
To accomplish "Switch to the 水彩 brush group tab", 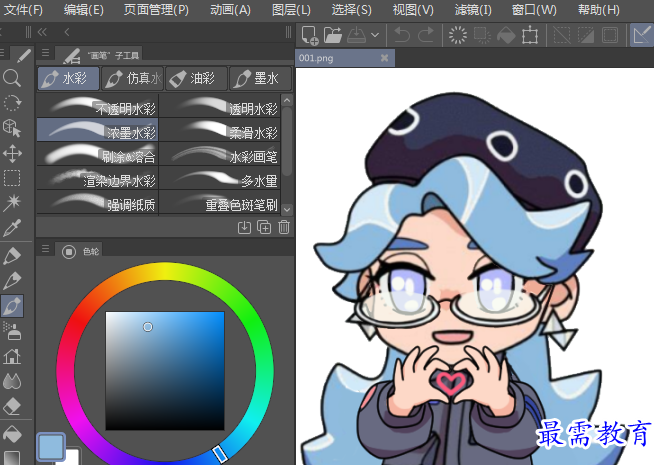I will pyautogui.click(x=69, y=79).
